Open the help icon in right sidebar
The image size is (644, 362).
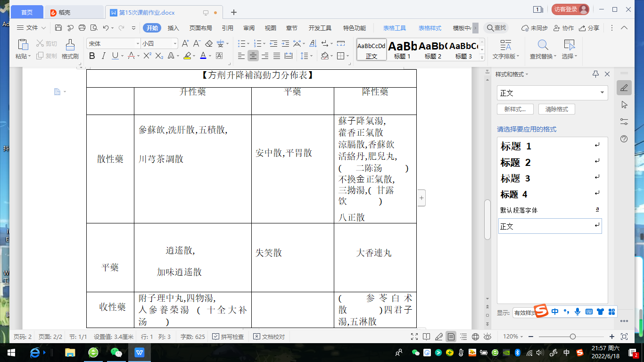tap(624, 139)
